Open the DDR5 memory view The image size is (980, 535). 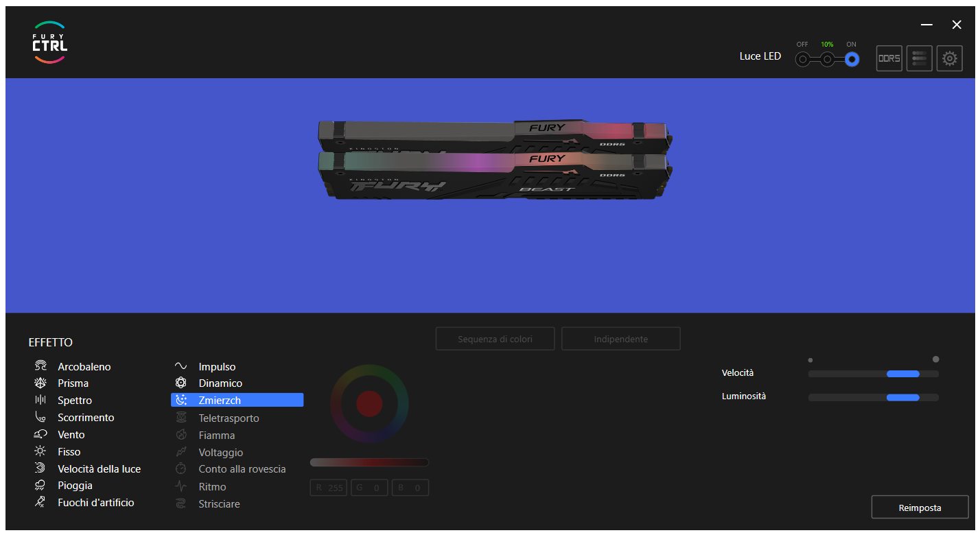tap(889, 58)
